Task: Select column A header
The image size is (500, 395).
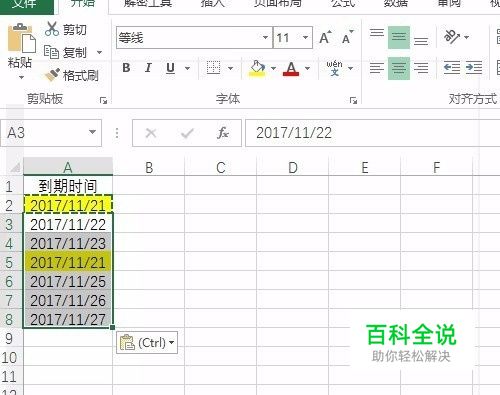Action: pos(68,167)
